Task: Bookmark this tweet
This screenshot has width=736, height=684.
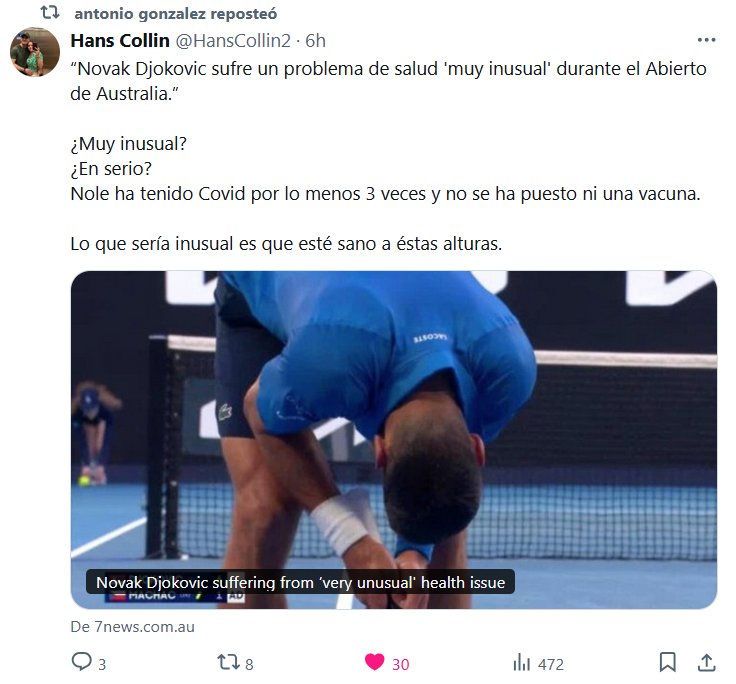Action: pos(667,662)
